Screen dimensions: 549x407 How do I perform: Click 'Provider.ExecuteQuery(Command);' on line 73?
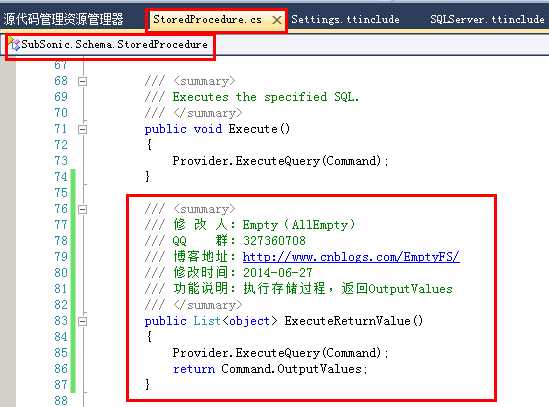(x=280, y=161)
